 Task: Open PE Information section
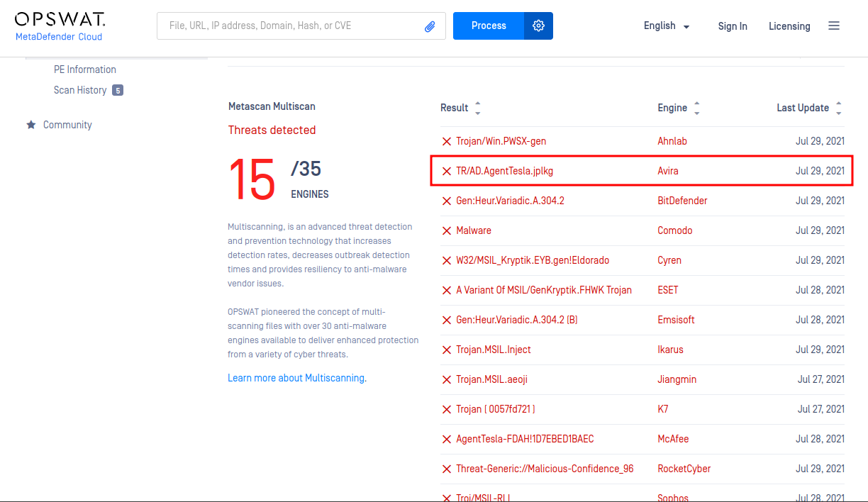85,69
